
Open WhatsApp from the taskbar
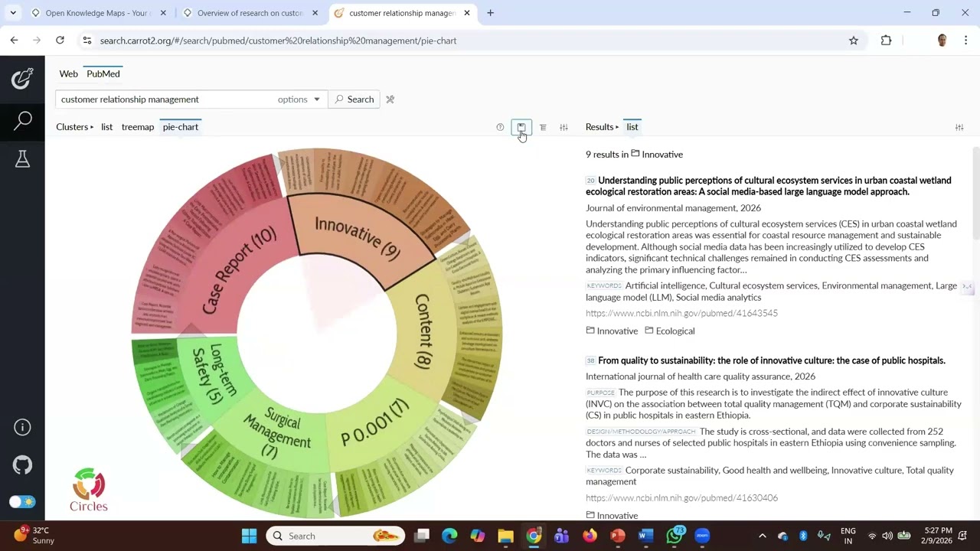[674, 536]
